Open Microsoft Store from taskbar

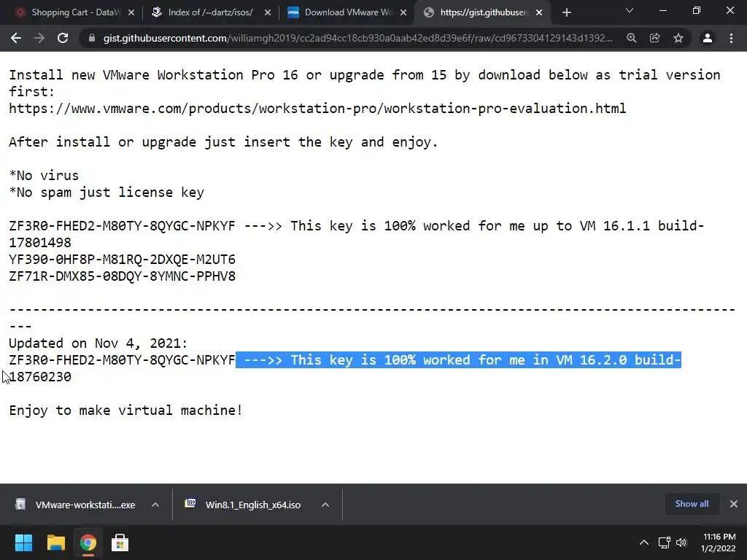120,542
